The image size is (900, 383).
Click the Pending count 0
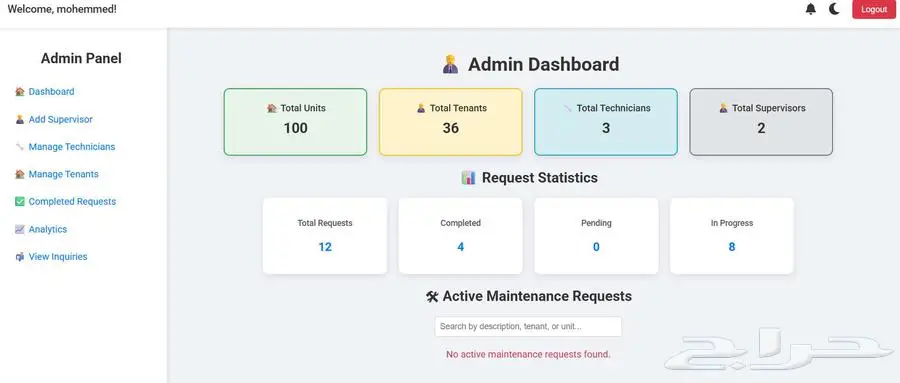click(x=596, y=247)
